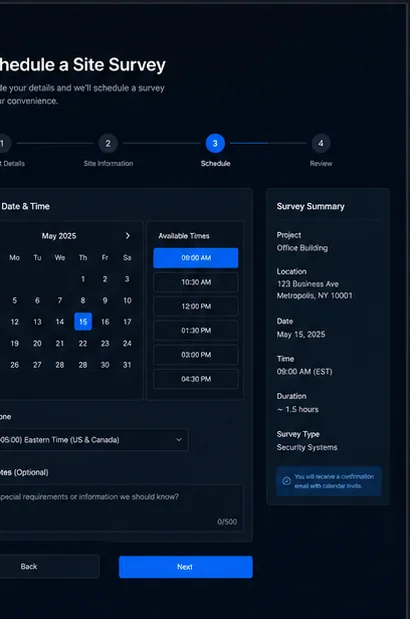
Task: Choose May 14 on the calendar
Action: tap(60, 322)
